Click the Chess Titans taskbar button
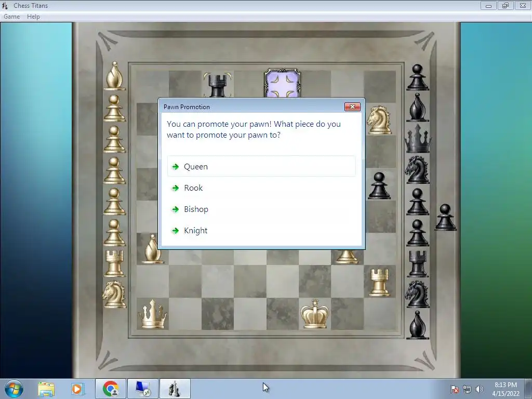 (x=175, y=389)
